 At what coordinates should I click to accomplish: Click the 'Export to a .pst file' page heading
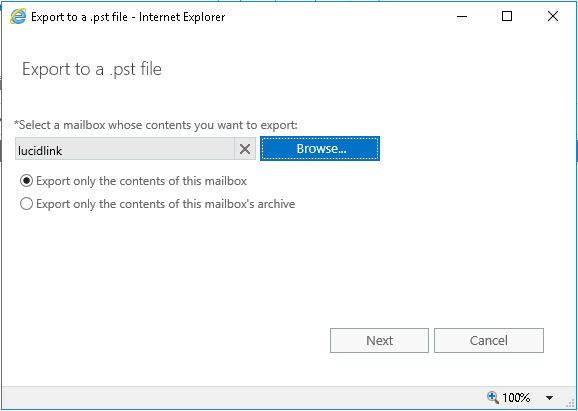click(x=92, y=69)
